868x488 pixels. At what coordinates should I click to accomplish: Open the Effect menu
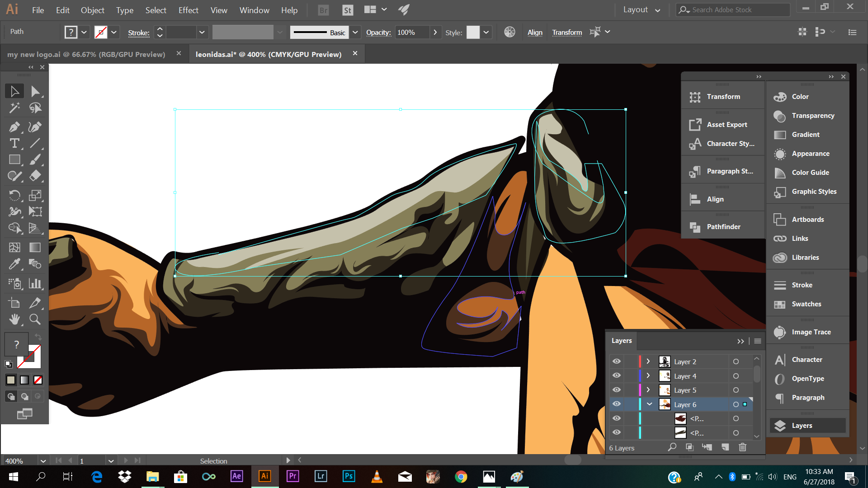coord(188,10)
